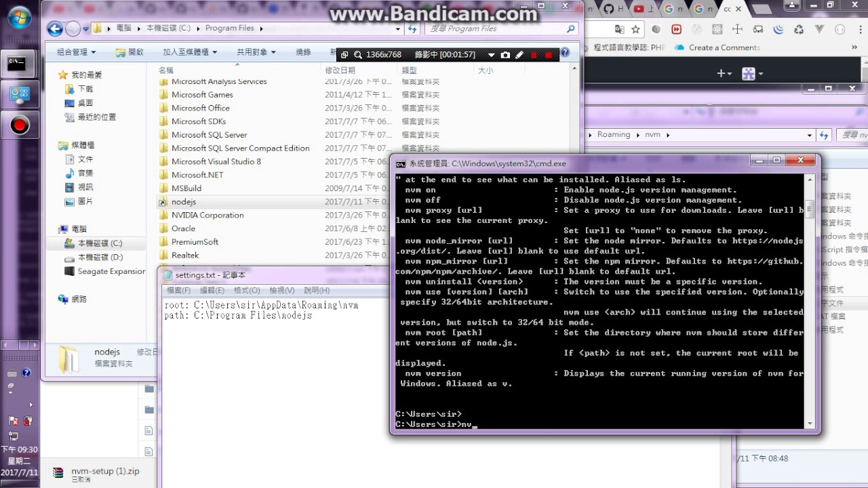Enable Bandicam drawing pencil tool
Screen dimensions: 868x488
pos(519,54)
